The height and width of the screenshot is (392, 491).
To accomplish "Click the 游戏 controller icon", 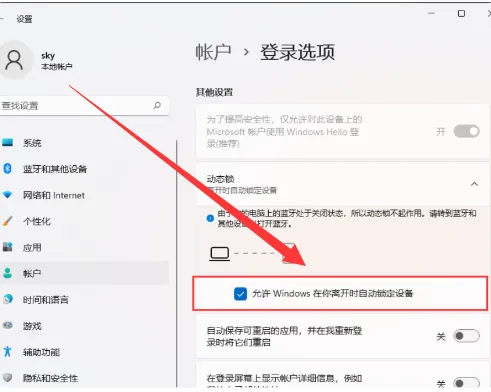I will click(7, 325).
